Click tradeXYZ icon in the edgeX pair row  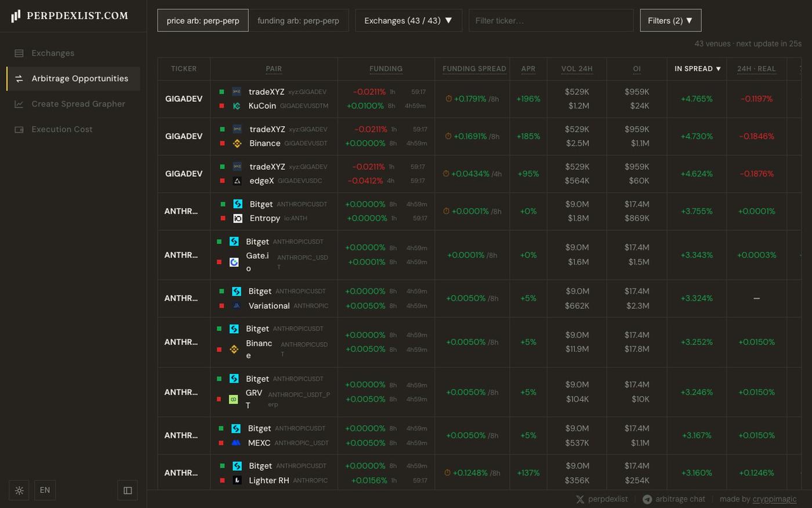(237, 167)
